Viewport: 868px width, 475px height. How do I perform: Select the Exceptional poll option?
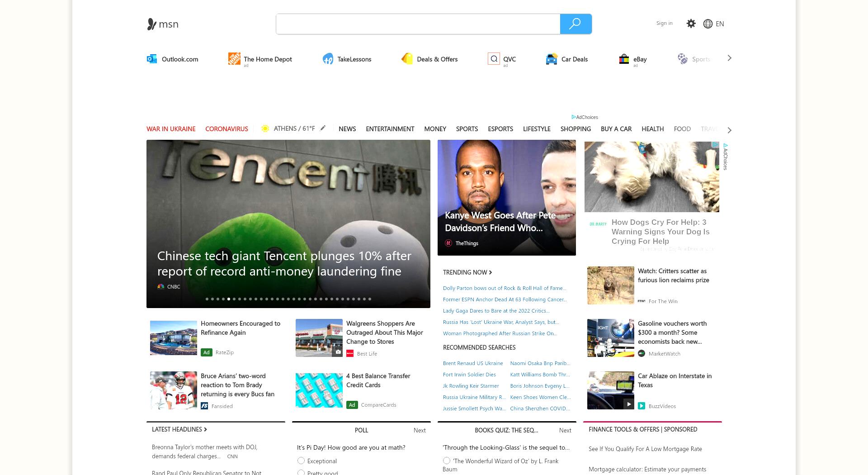[x=301, y=461]
